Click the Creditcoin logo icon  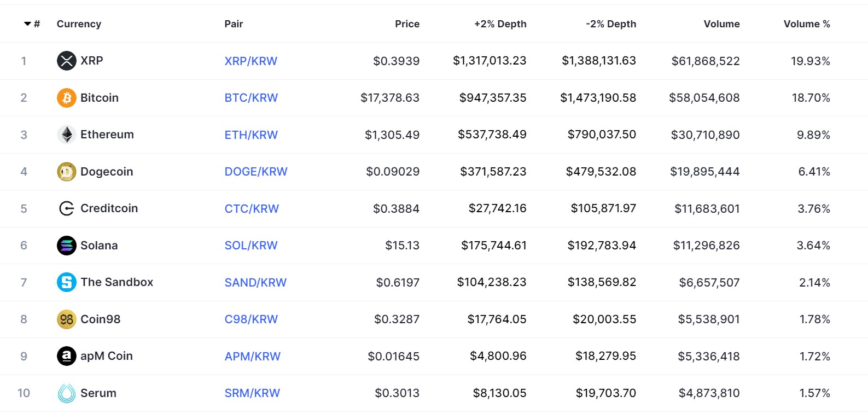(x=66, y=208)
